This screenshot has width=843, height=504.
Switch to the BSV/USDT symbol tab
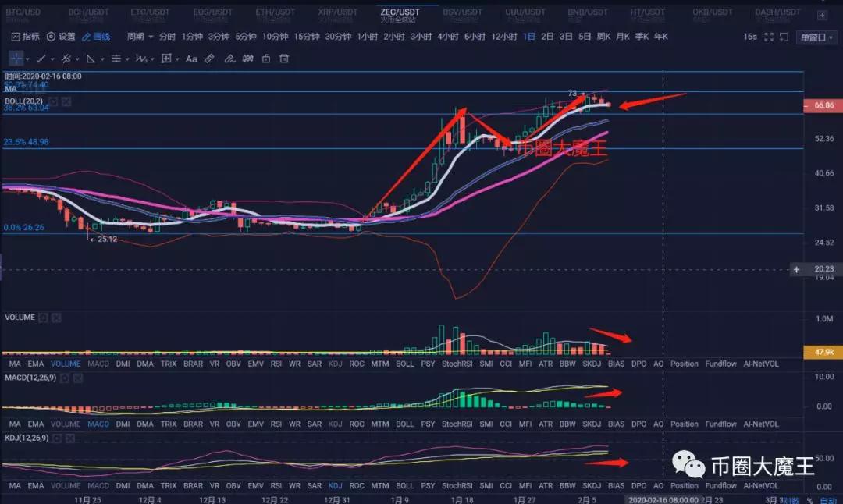(x=463, y=15)
